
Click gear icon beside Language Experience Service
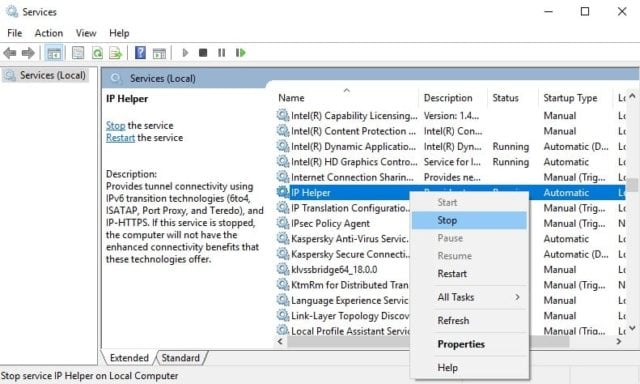click(282, 300)
